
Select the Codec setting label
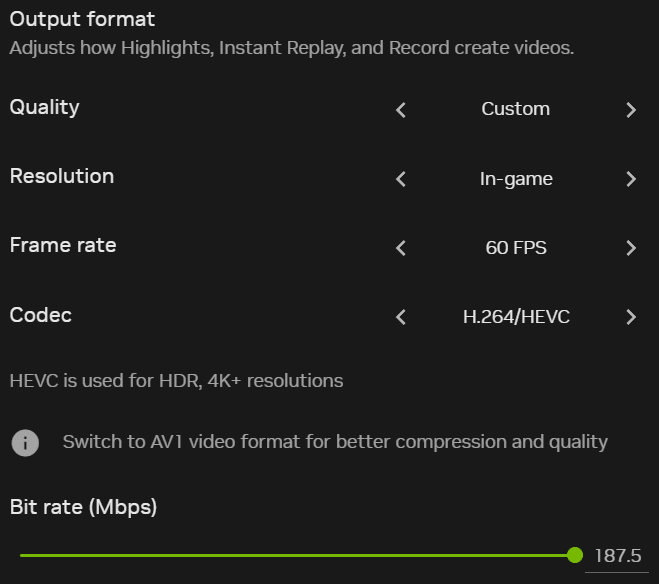click(41, 315)
